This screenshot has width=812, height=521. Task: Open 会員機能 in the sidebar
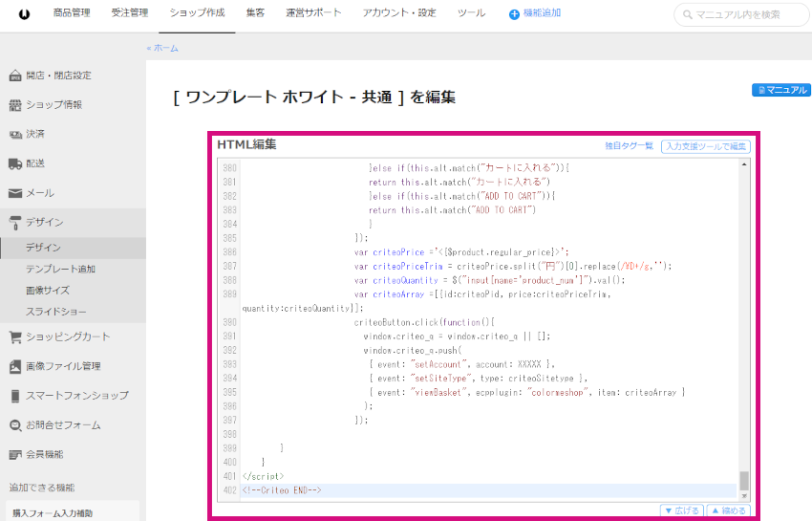tap(45, 455)
